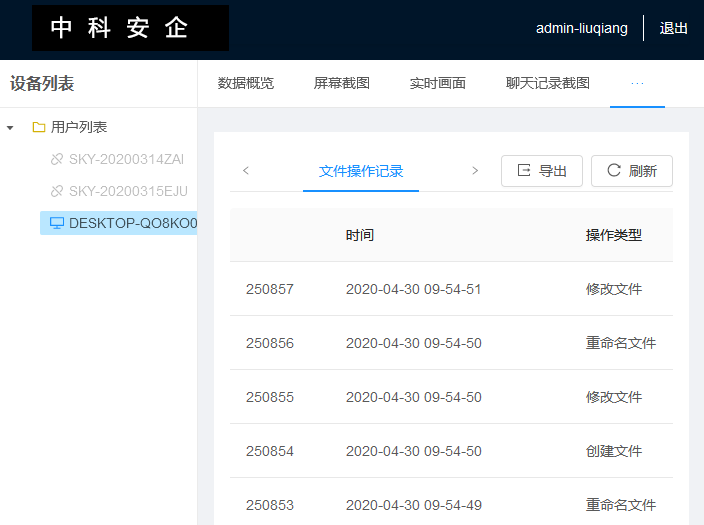
Task: Click the previous tab left chevron
Action: click(x=246, y=171)
